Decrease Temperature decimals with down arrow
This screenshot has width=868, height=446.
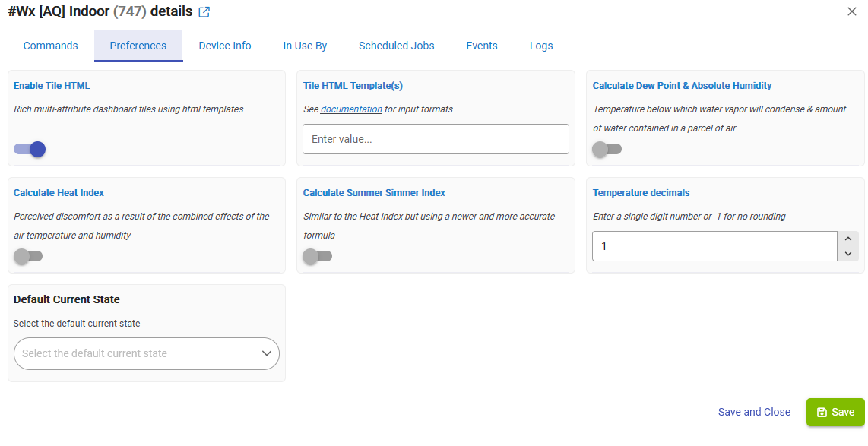click(x=848, y=254)
